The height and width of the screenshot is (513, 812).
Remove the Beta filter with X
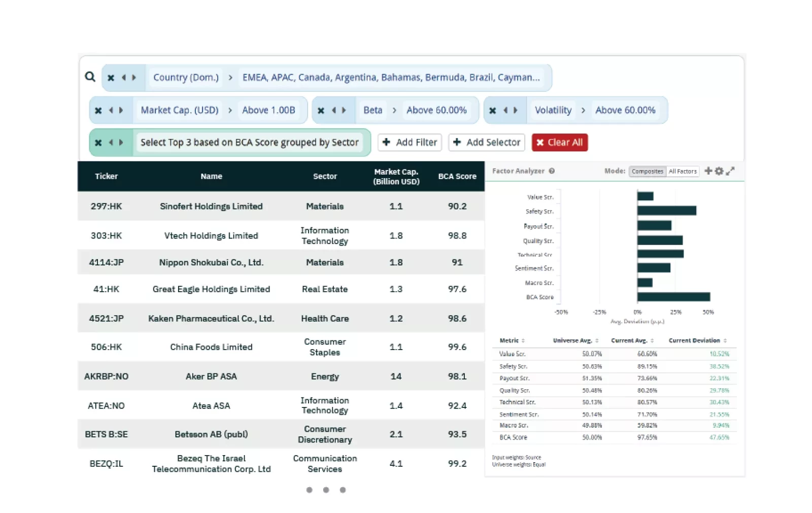[x=321, y=110]
